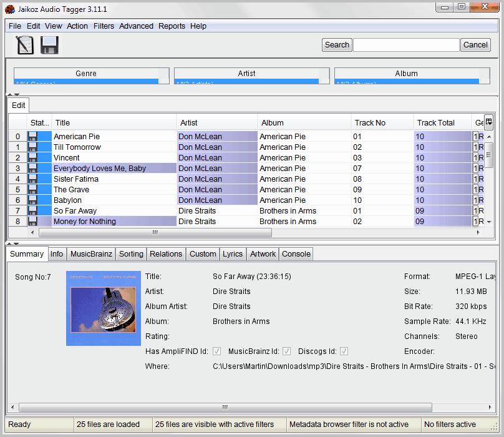504x437 pixels.
Task: Toggle the Discogs Id checkbox
Action: [x=344, y=351]
